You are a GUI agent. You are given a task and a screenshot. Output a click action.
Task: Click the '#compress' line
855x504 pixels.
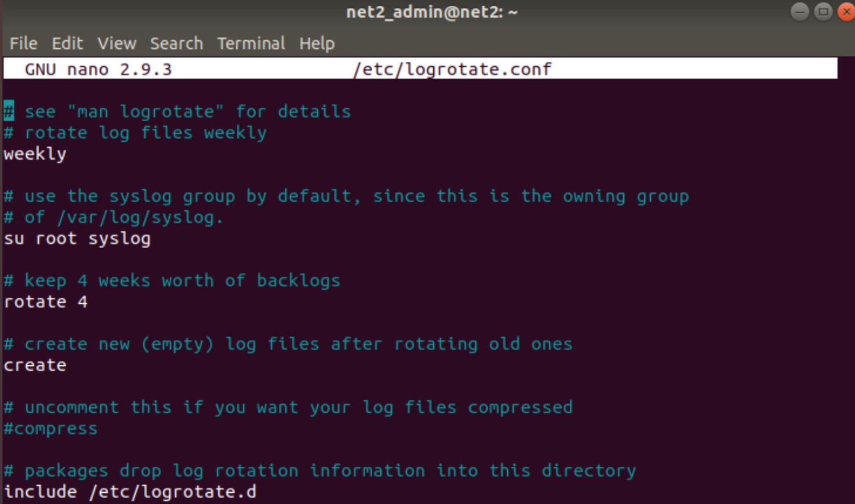[x=51, y=428]
